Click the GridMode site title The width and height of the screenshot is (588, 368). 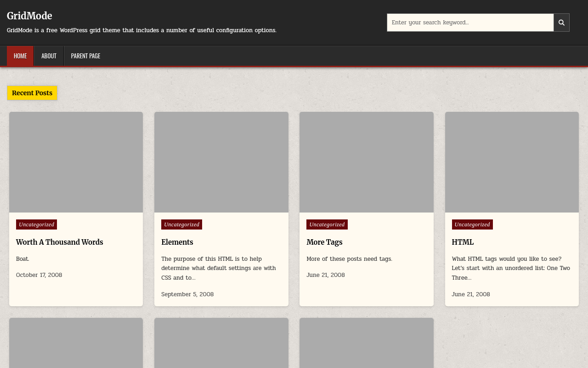click(x=29, y=16)
